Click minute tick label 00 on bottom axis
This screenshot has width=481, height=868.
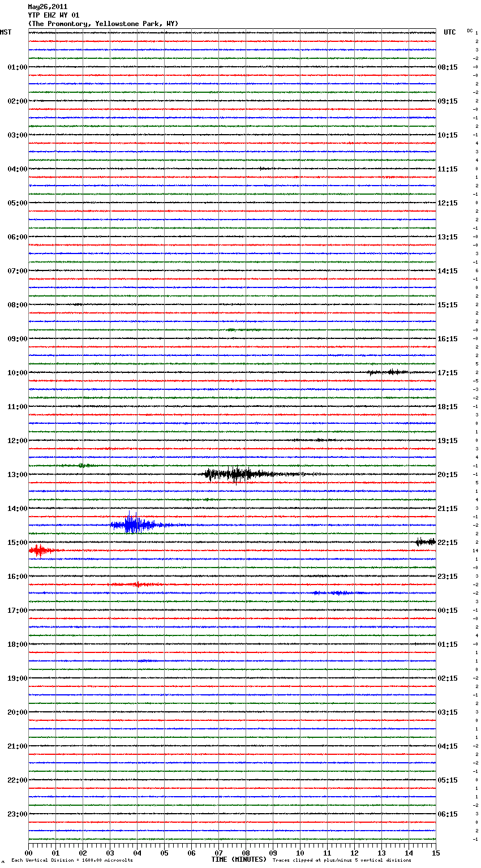coord(29,853)
